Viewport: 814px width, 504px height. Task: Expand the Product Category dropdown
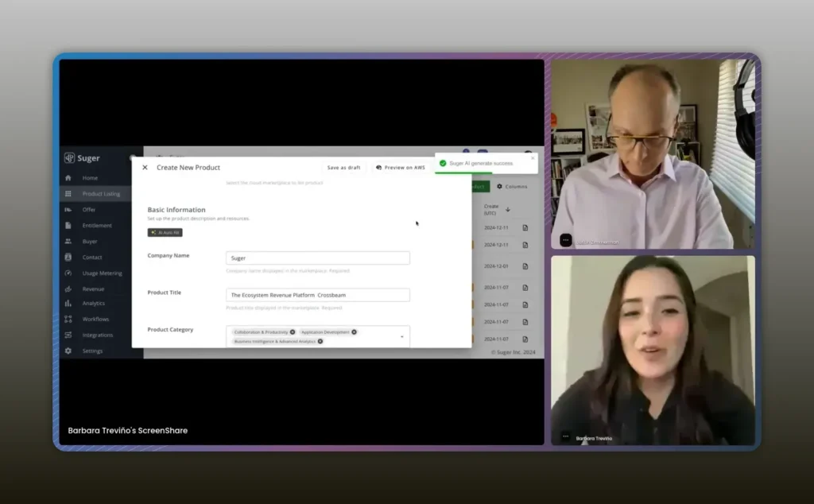tap(401, 336)
